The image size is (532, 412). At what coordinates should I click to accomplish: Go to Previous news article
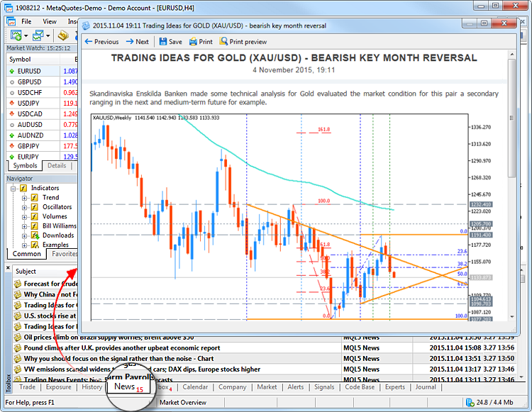click(x=101, y=41)
